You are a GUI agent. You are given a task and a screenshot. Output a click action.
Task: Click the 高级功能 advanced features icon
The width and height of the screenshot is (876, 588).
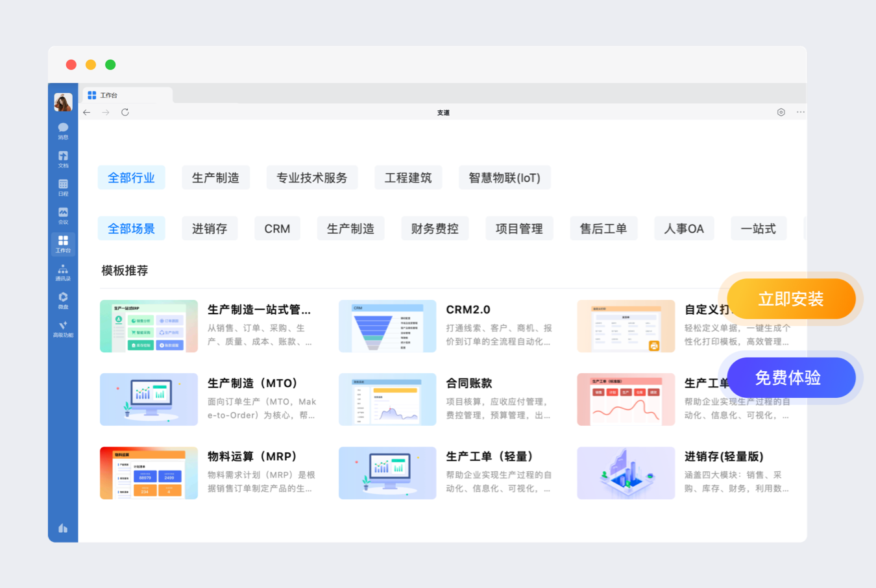point(63,328)
